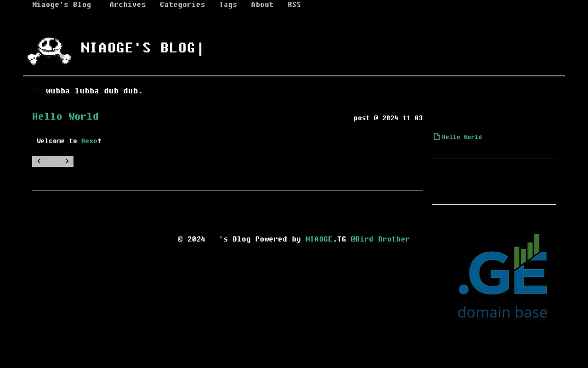This screenshot has height=368, width=588.
Task: Open the Archives menu item
Action: tap(128, 5)
